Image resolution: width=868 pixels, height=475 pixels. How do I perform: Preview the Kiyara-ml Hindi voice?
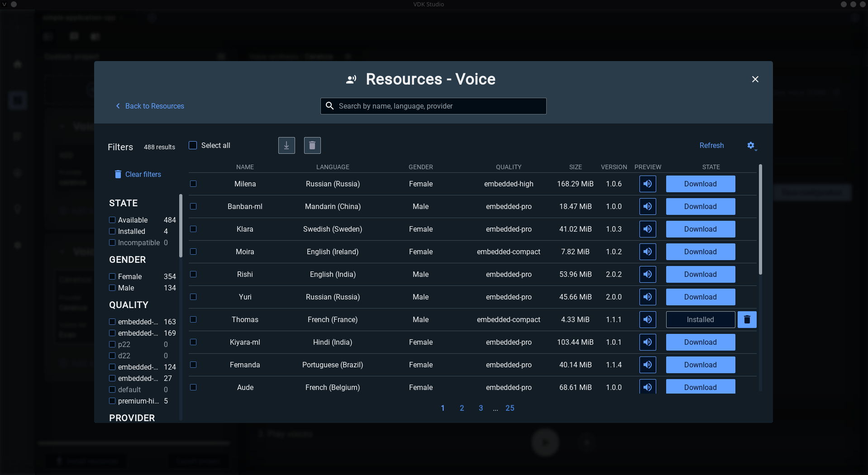pyautogui.click(x=648, y=342)
